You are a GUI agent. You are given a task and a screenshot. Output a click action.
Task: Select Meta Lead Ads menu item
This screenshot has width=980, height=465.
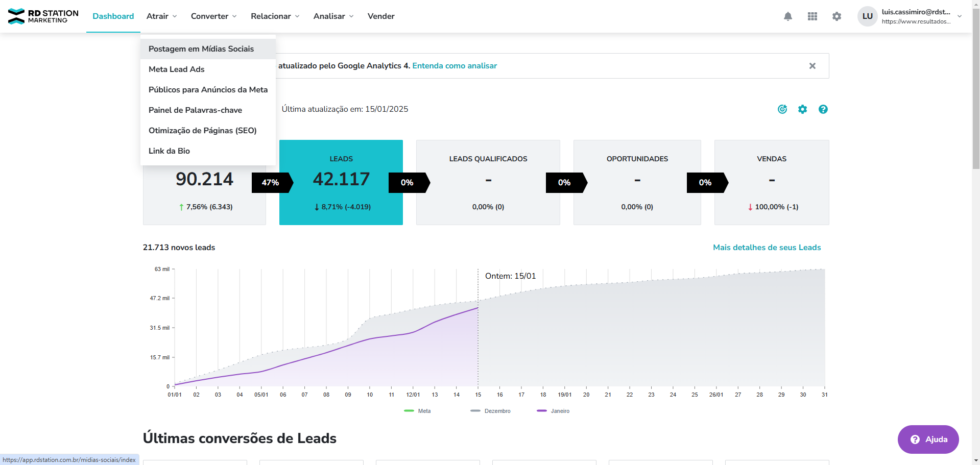(177, 69)
